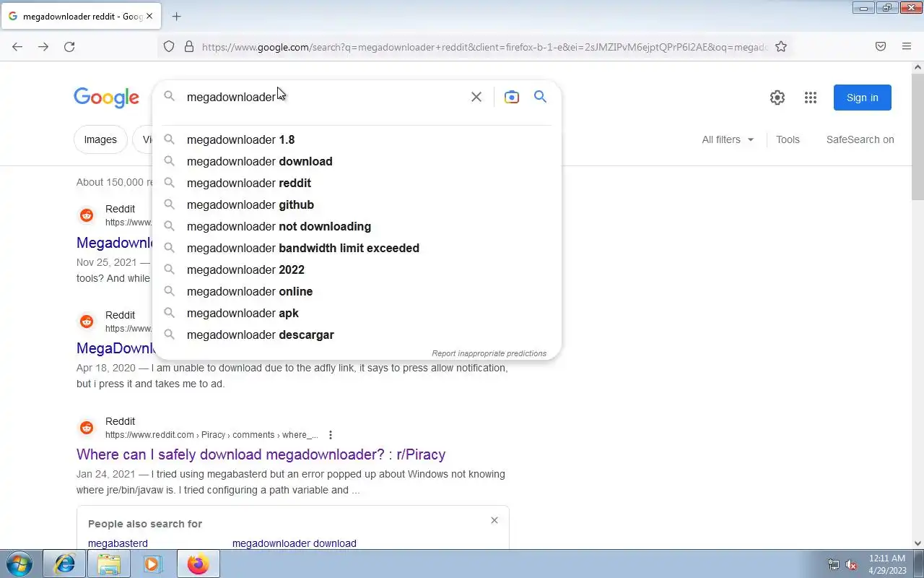This screenshot has width=924, height=578.
Task: Select the Firefox taskbar button
Action: coord(198,564)
